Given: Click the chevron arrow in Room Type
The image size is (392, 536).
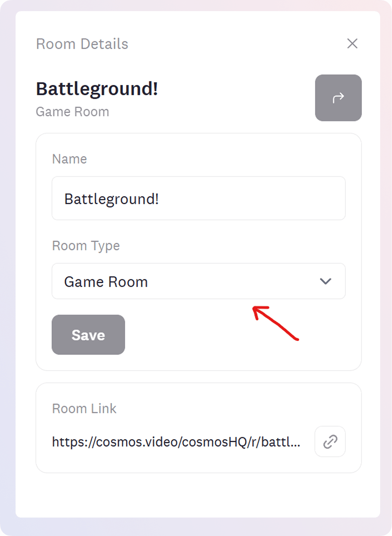Looking at the screenshot, I should coord(326,281).
